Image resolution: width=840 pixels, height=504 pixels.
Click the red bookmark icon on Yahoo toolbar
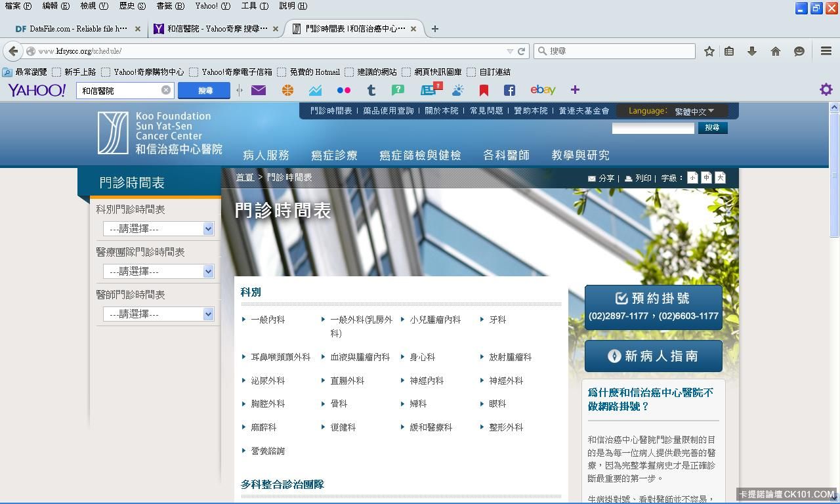pos(484,90)
